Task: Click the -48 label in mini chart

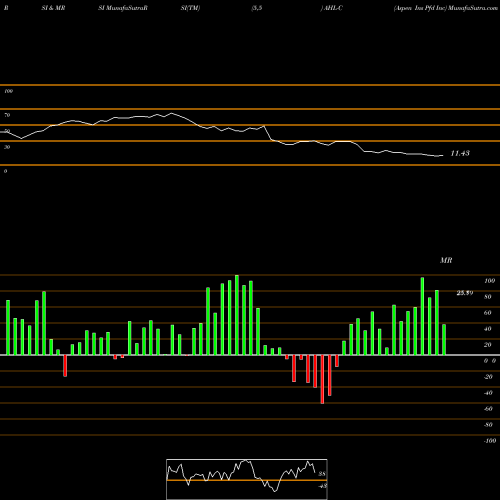Action: (x=323, y=486)
